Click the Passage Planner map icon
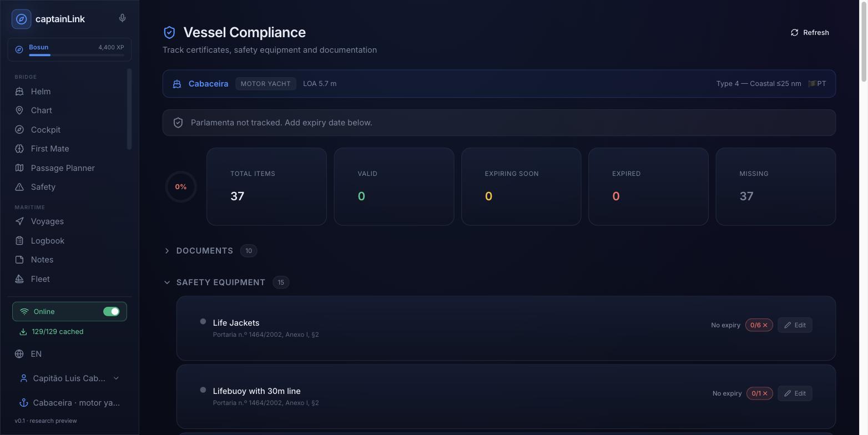 pos(19,168)
